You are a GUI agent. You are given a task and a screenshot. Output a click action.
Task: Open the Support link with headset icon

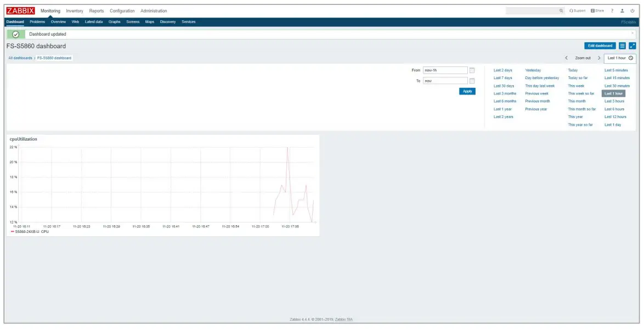tap(578, 10)
